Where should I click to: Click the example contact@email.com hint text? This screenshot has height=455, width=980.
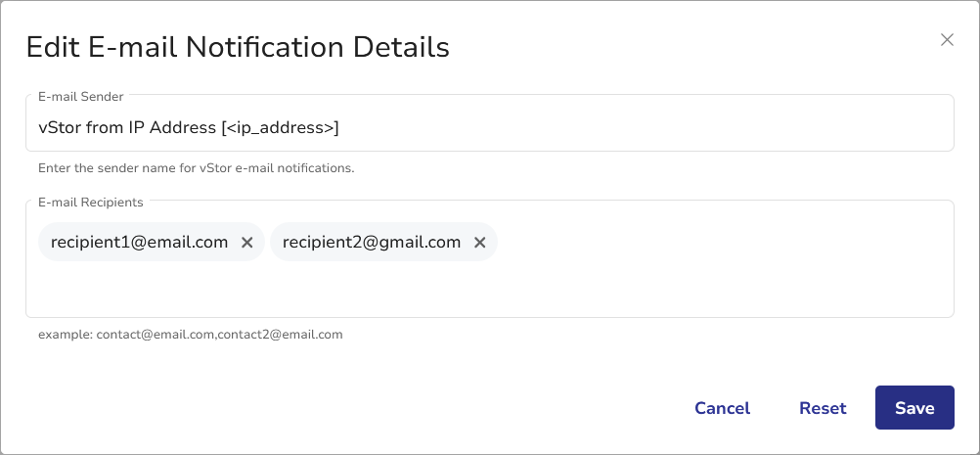click(191, 335)
